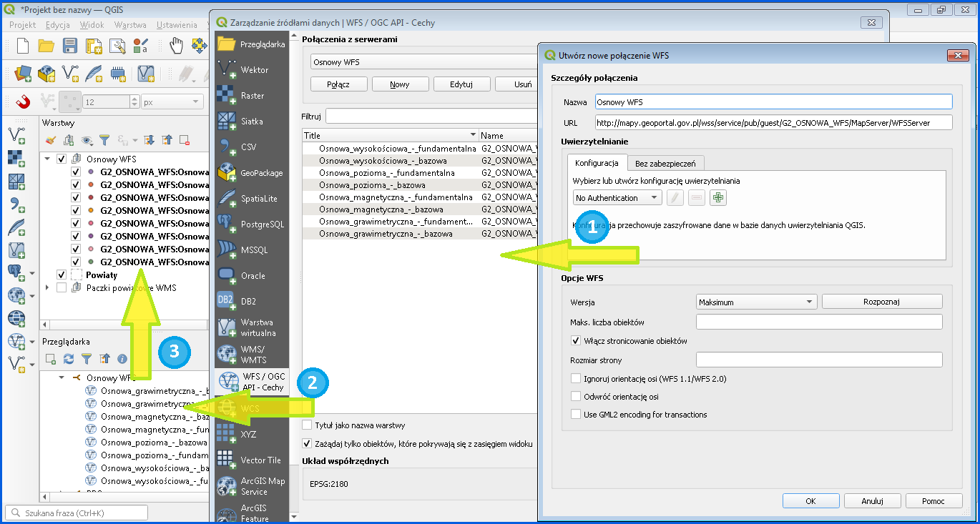
Task: Select the Pan Map hand tool
Action: 176,46
